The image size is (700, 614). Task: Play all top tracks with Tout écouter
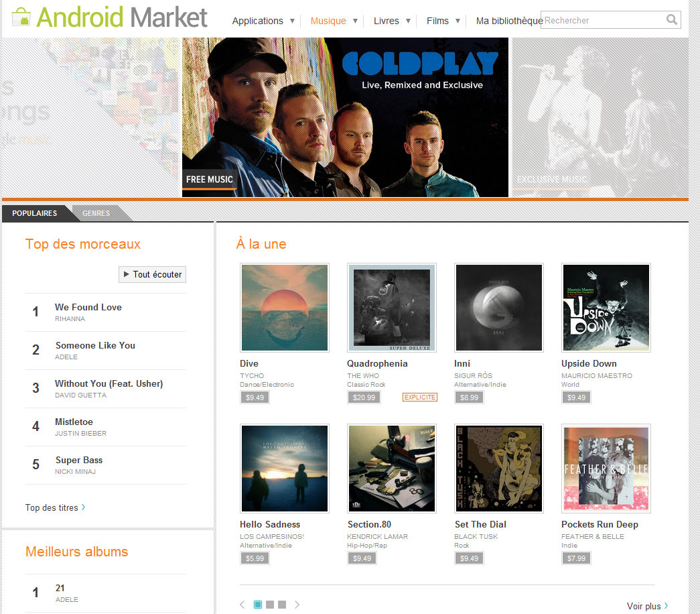pos(152,274)
